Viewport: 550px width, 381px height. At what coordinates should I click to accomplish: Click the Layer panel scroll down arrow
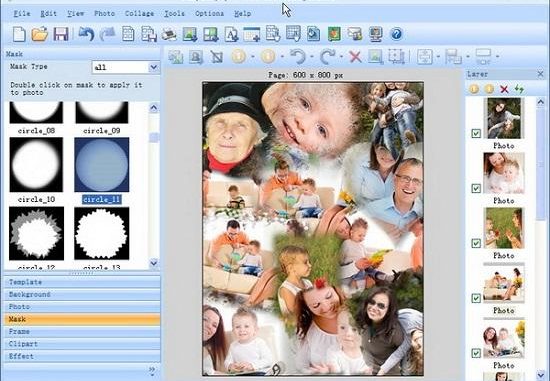tap(541, 375)
